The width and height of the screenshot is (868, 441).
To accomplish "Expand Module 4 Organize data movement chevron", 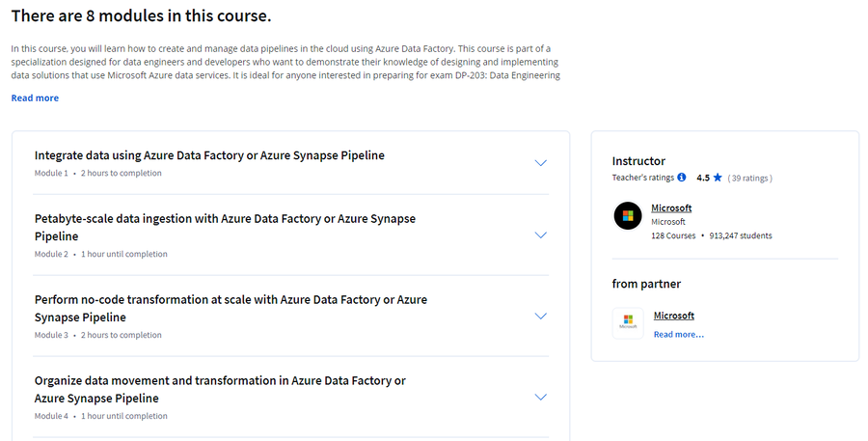I will (x=540, y=397).
